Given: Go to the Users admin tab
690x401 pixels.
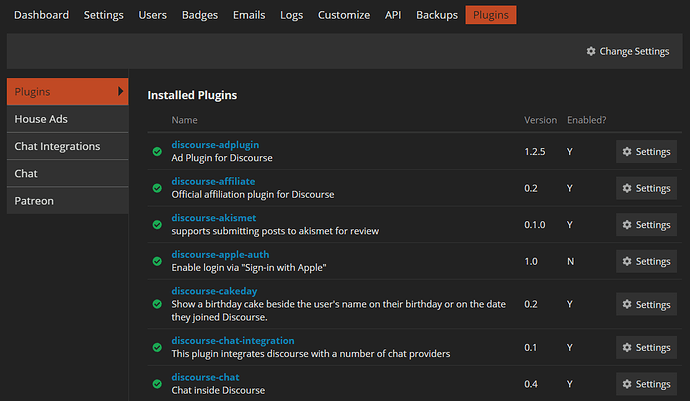Looking at the screenshot, I should (152, 15).
